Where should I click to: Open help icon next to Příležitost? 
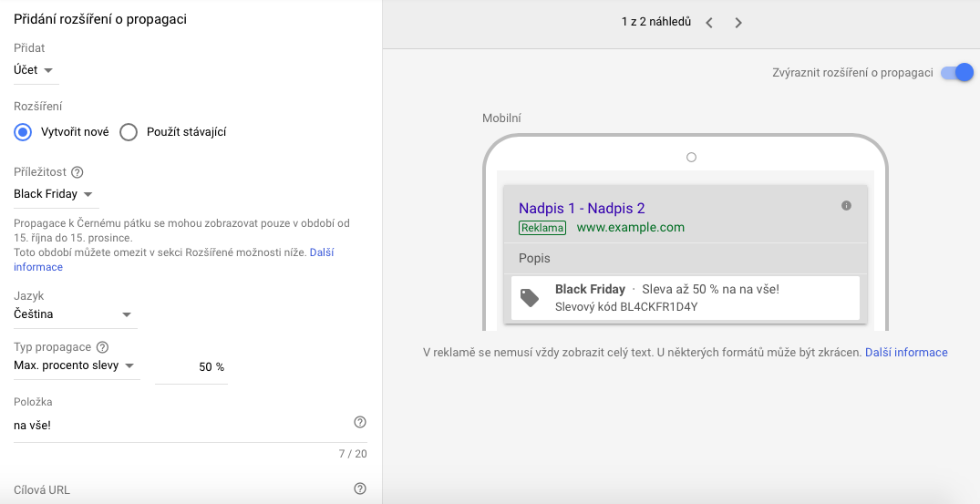(77, 172)
